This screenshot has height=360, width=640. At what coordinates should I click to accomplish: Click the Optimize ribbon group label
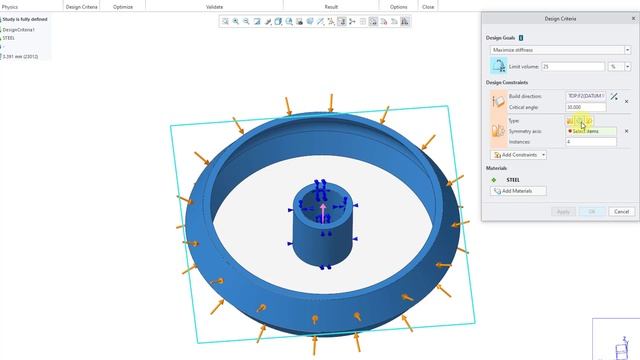point(123,7)
